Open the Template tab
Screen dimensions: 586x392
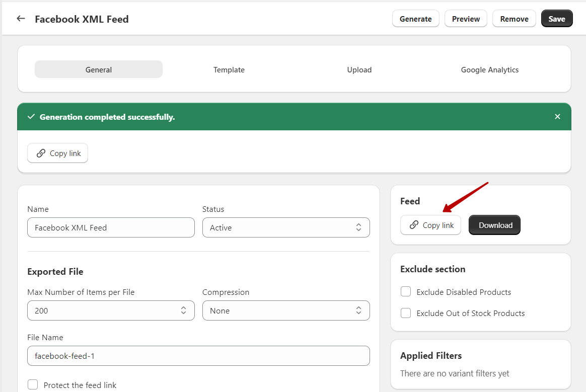tap(229, 69)
